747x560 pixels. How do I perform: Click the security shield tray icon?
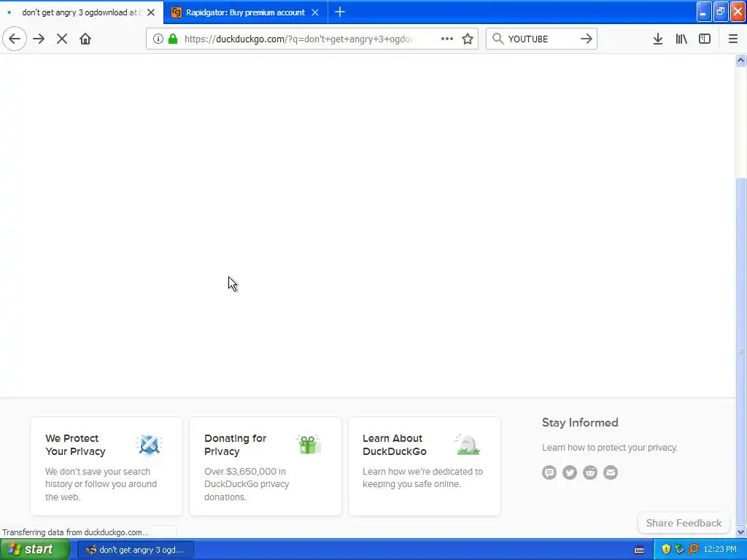click(x=666, y=550)
